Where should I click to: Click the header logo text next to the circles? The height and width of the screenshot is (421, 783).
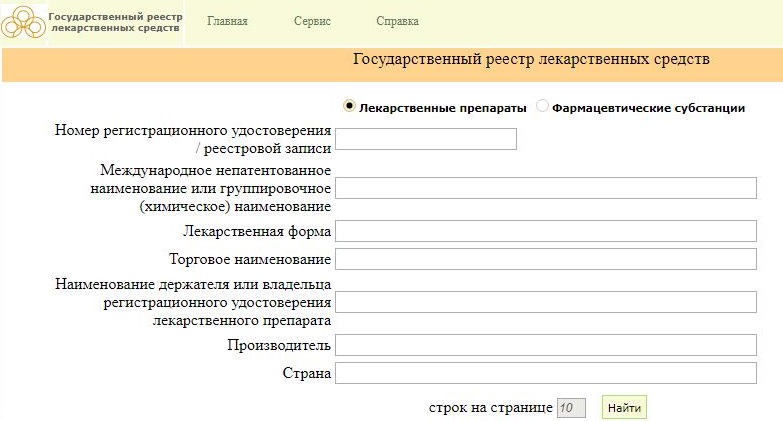tap(116, 22)
